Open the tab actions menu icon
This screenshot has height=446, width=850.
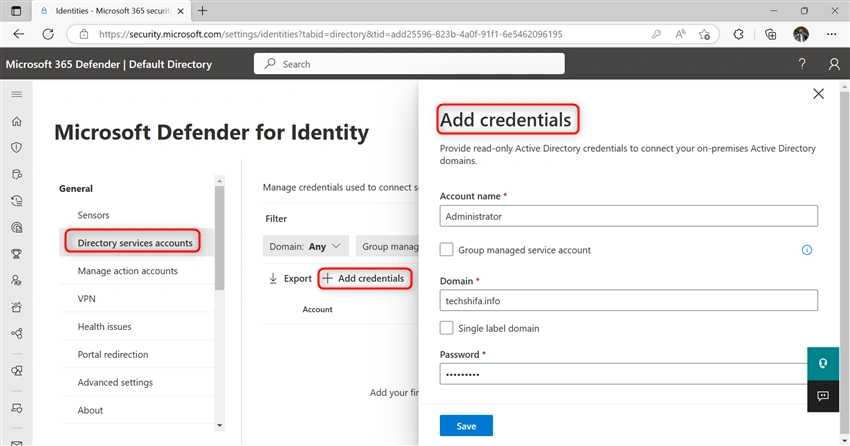pyautogui.click(x=16, y=11)
